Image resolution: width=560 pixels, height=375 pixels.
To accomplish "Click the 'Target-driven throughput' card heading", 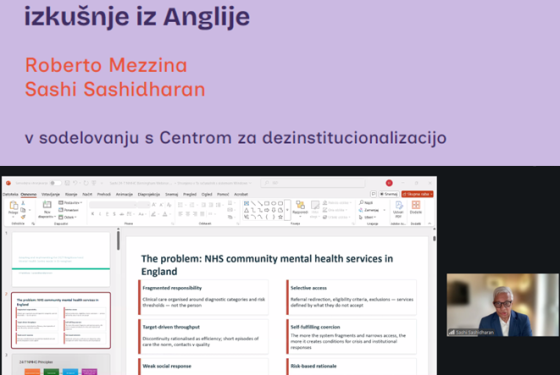I will pyautogui.click(x=171, y=327).
